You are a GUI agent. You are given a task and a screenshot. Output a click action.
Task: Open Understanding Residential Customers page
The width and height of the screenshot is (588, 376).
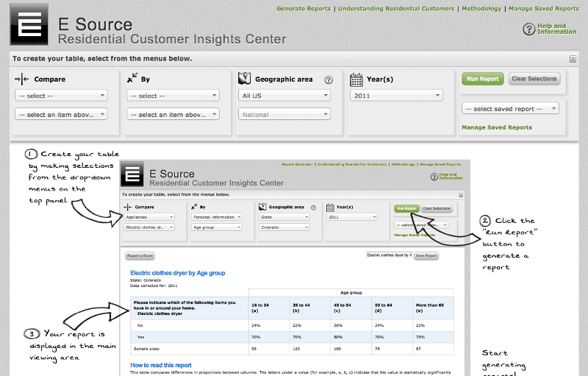pos(396,9)
